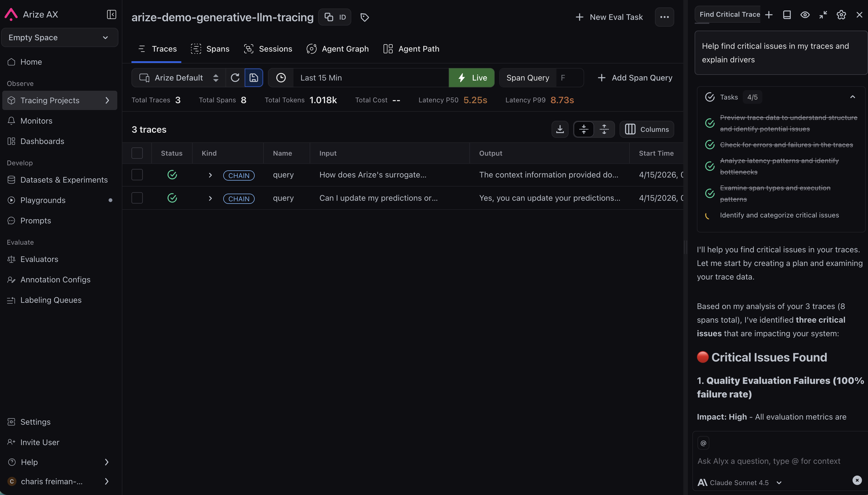Switch to the Agent Path tab
868x495 pixels.
(x=411, y=49)
